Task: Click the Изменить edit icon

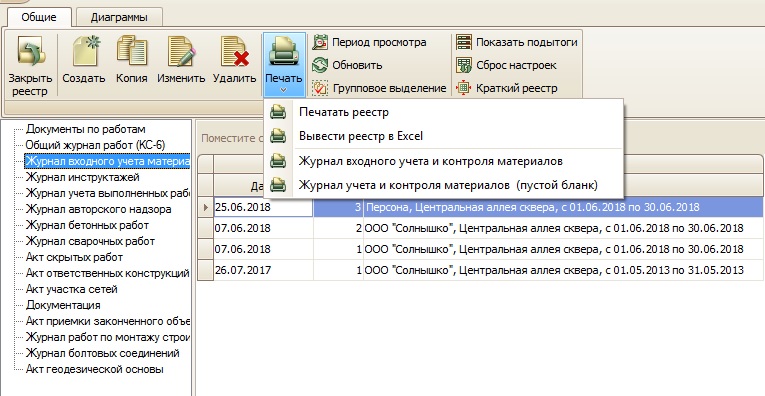Action: 181,51
